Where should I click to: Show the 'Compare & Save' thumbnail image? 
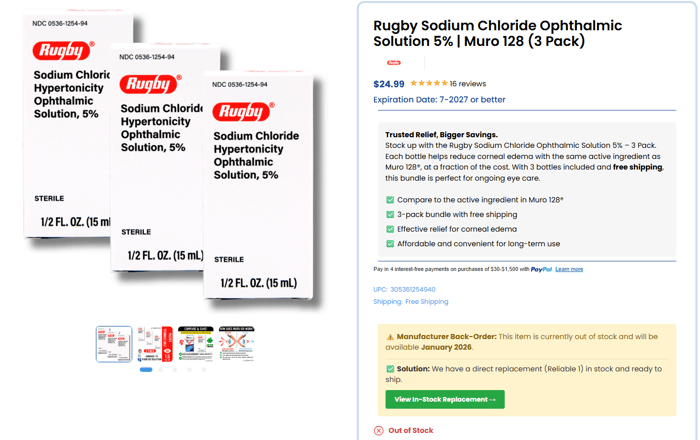(196, 344)
